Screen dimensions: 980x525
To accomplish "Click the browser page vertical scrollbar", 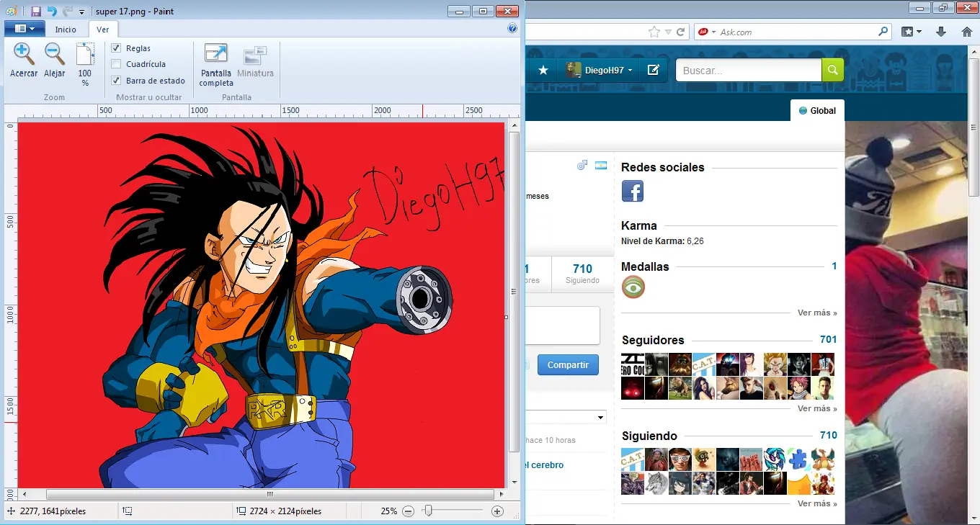I will tap(974, 126).
